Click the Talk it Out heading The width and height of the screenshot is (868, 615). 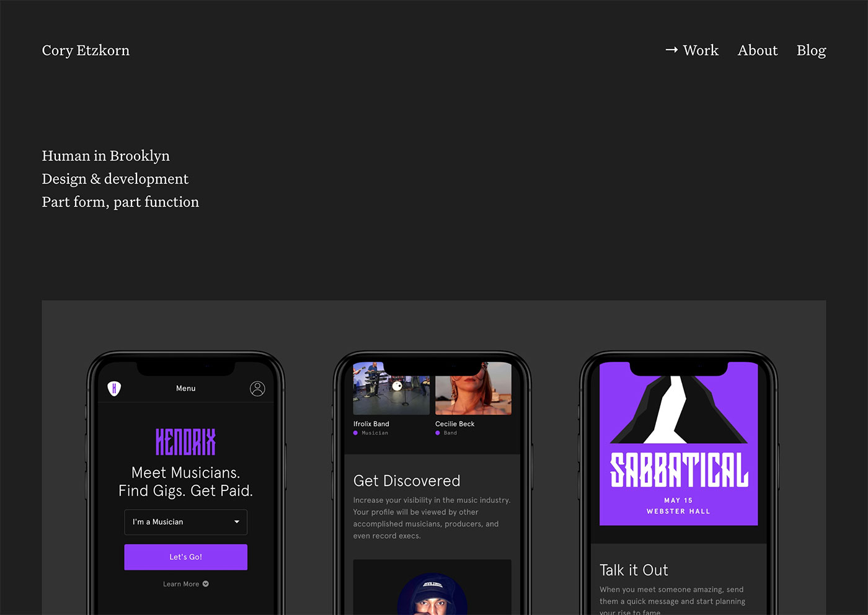(634, 570)
